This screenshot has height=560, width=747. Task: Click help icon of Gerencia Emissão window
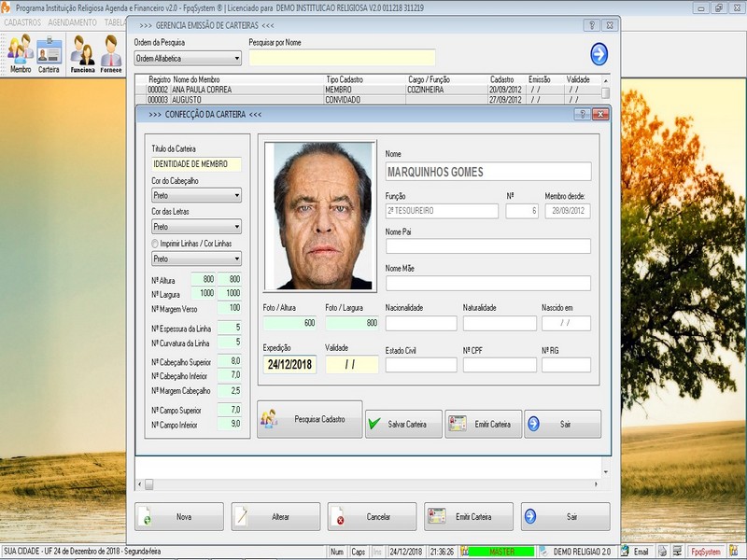tap(592, 25)
